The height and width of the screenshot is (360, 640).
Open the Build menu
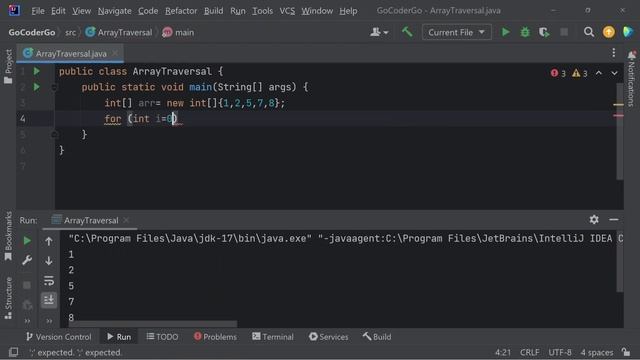pos(213,11)
